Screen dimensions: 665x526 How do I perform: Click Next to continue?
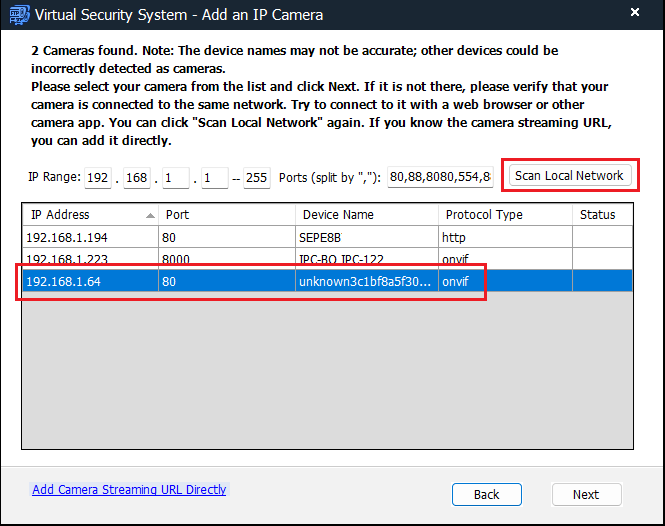[586, 494]
